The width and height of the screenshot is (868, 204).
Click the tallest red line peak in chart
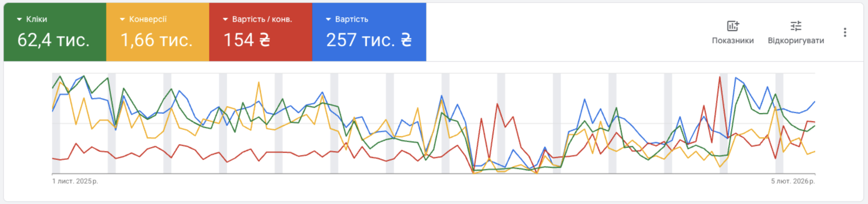point(720,77)
